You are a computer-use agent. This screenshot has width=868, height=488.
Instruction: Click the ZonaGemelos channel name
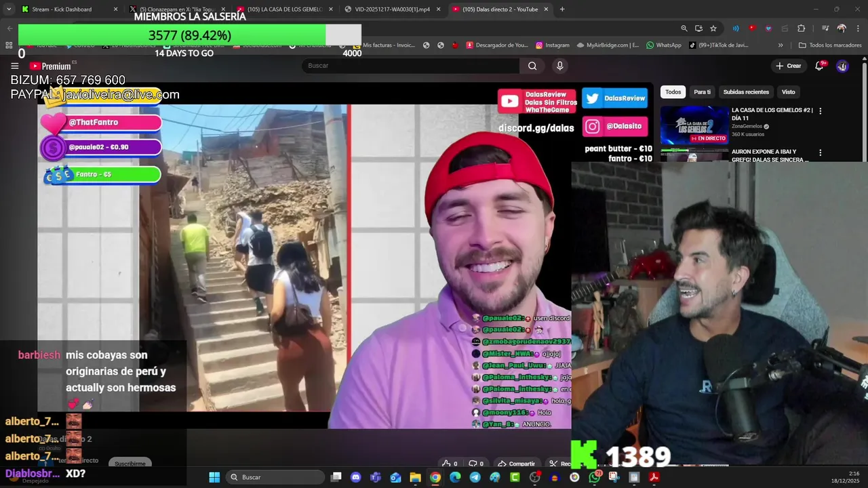click(x=746, y=126)
